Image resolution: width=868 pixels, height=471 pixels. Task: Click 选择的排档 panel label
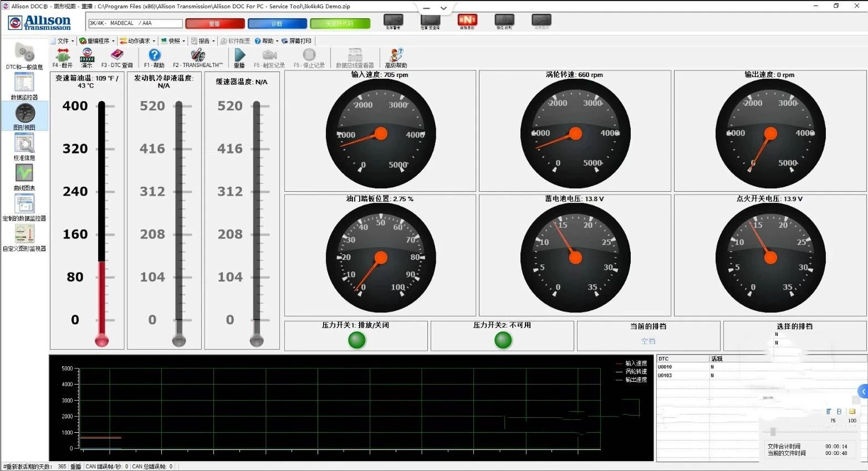click(794, 326)
